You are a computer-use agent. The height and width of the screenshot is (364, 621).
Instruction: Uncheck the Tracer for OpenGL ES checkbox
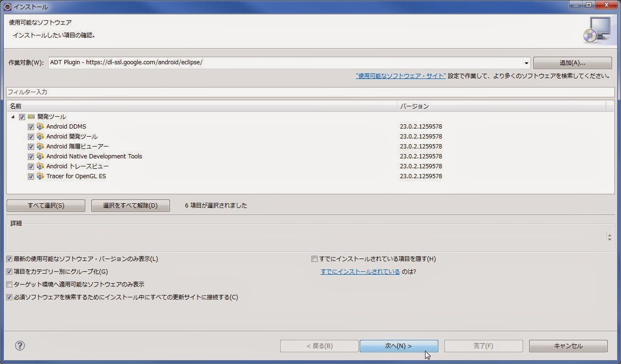pos(31,176)
